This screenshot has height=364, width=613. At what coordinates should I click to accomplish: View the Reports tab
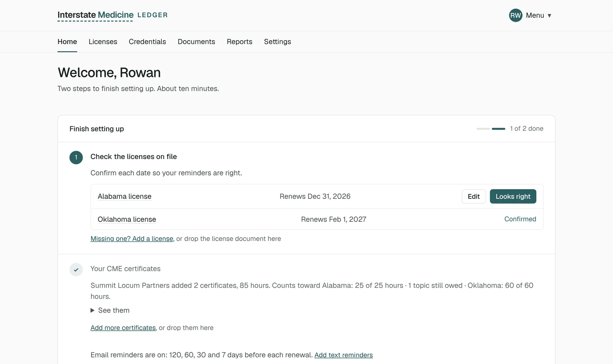[239, 42]
